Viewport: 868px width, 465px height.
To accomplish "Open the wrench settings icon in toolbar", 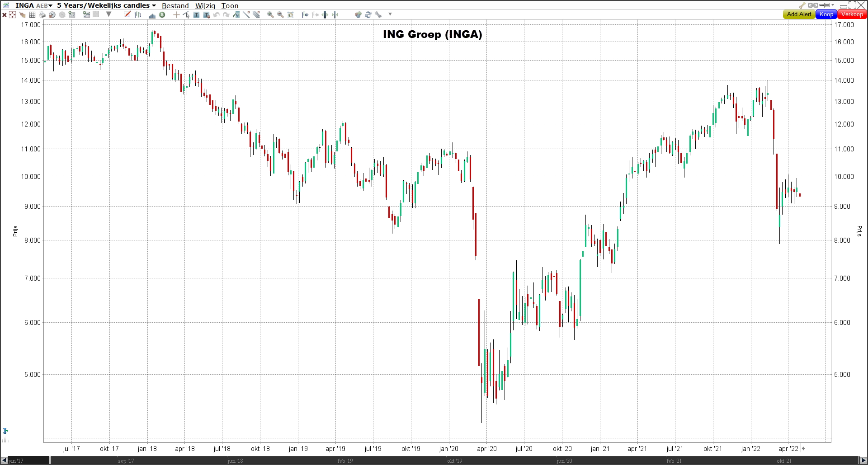I will pyautogui.click(x=378, y=14).
